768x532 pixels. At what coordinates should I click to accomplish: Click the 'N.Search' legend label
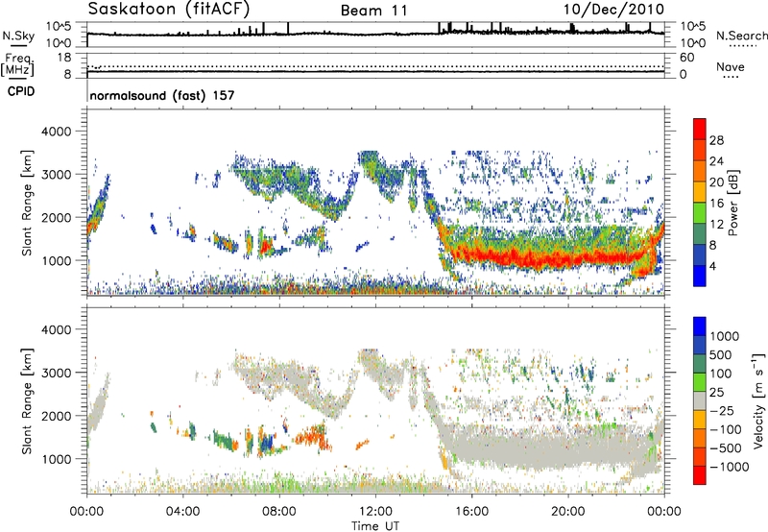pos(741,36)
